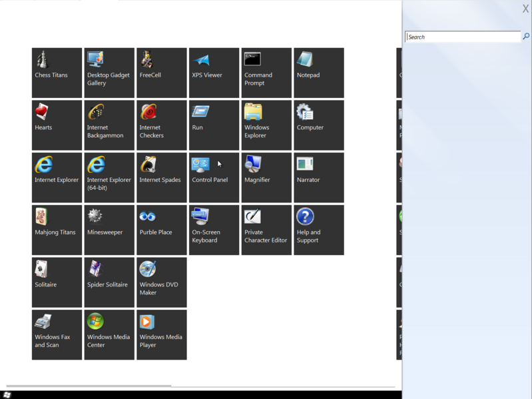
Task: Open the Chess Titans tile
Action: [57, 73]
